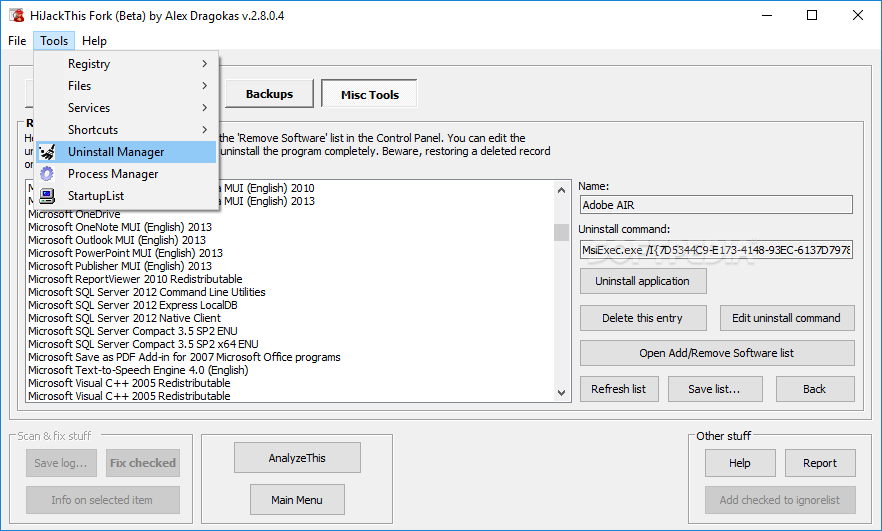The height and width of the screenshot is (531, 882).
Task: Click the Report button
Action: [x=820, y=463]
